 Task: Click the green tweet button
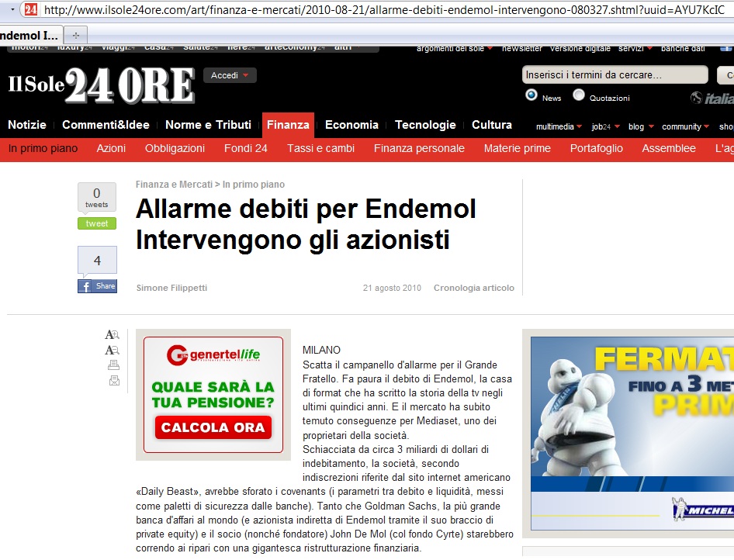coord(97,223)
